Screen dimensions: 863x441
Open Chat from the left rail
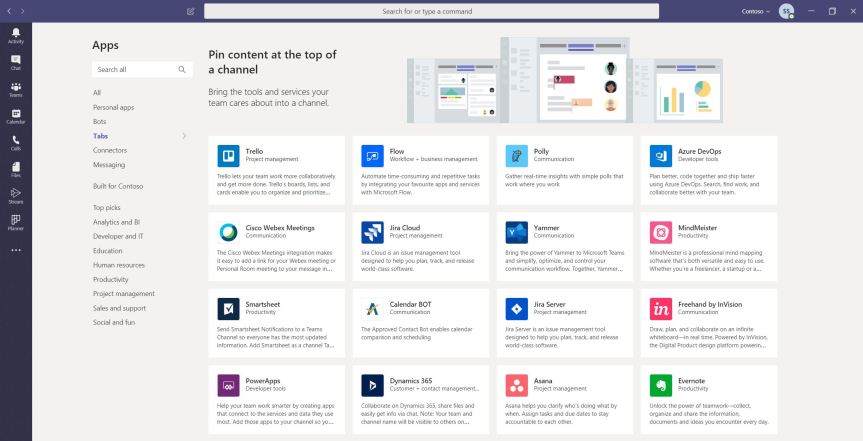pyautogui.click(x=15, y=62)
